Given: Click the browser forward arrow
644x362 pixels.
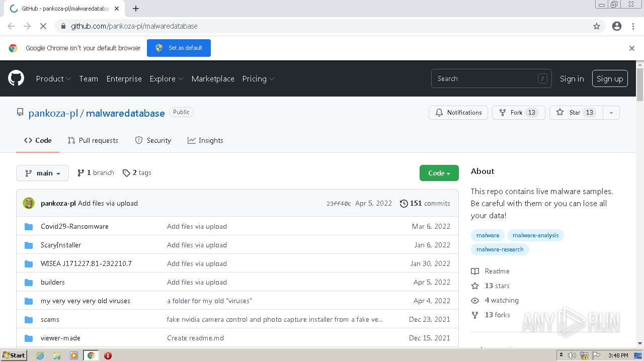Looking at the screenshot, I should point(27,26).
